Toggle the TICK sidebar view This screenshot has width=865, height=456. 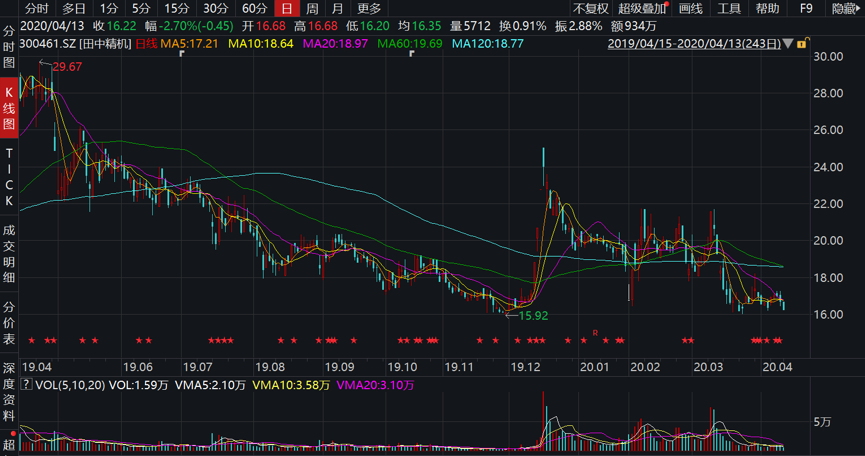(x=9, y=177)
